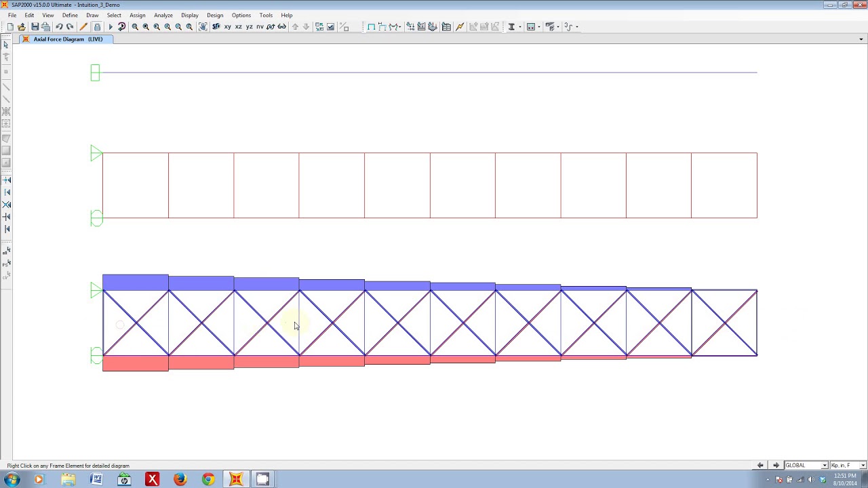Click the Display Output Tables icon
Viewport: 868px width, 488px height.
446,27
